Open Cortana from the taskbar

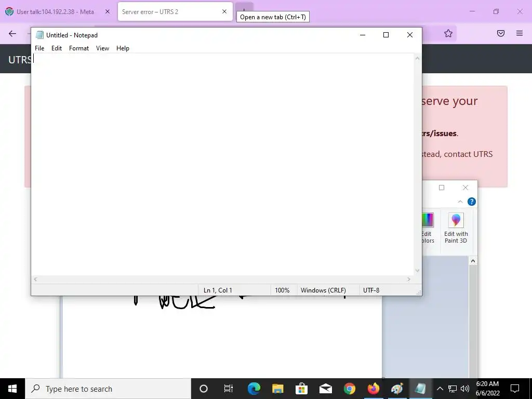(204, 389)
